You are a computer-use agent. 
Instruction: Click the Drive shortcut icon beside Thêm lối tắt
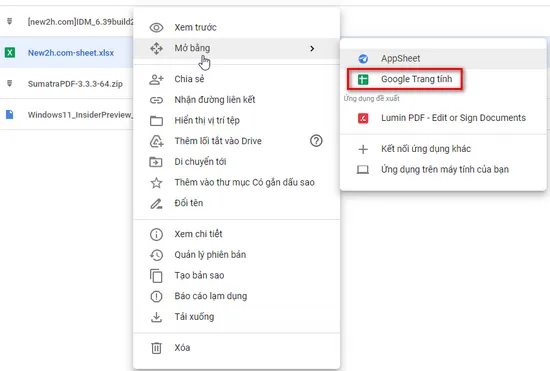tap(156, 141)
